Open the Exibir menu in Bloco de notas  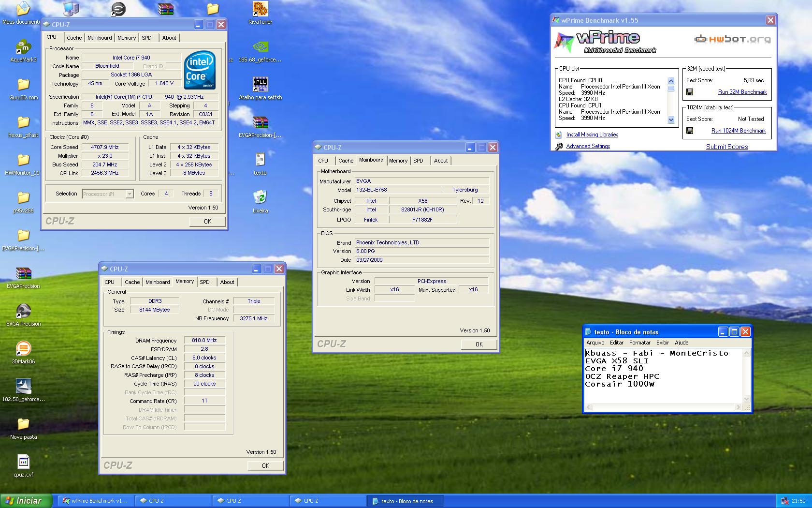[663, 343]
